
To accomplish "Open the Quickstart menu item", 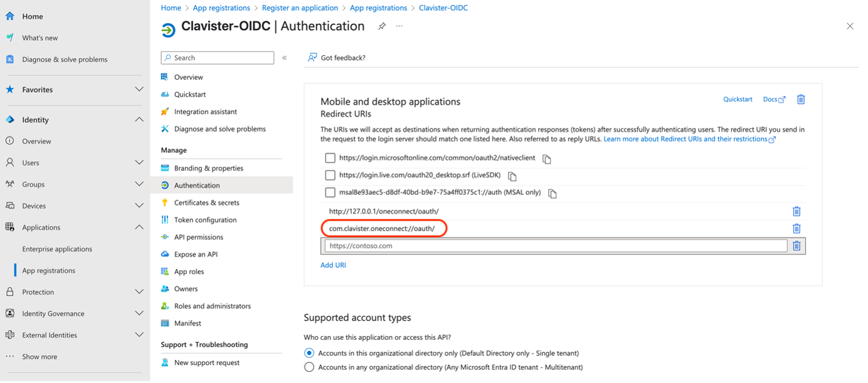I will pos(190,94).
